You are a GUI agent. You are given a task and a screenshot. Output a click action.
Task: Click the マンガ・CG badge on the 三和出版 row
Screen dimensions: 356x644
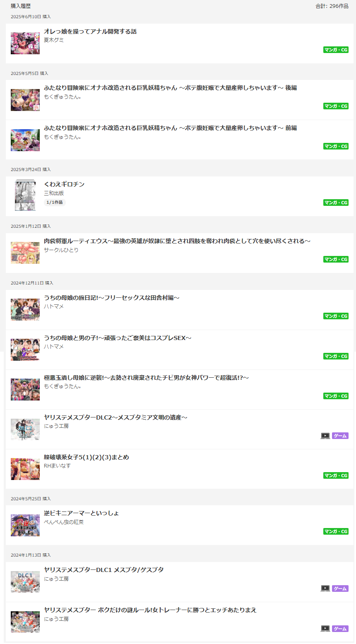click(336, 203)
